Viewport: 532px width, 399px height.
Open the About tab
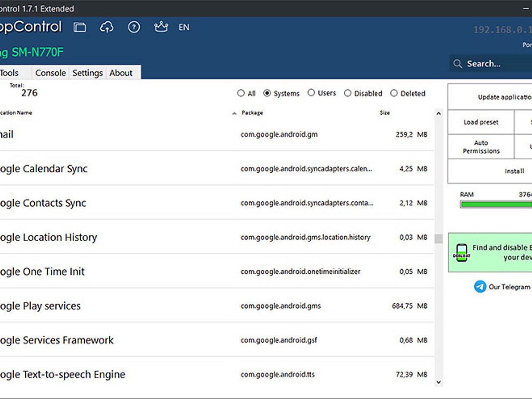(121, 72)
